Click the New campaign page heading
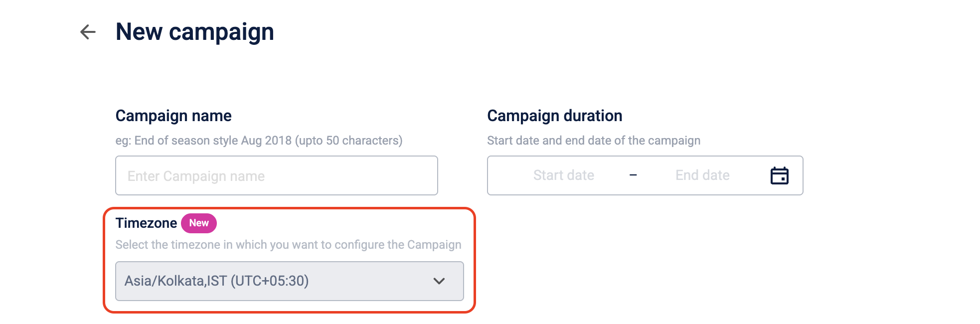 [194, 32]
